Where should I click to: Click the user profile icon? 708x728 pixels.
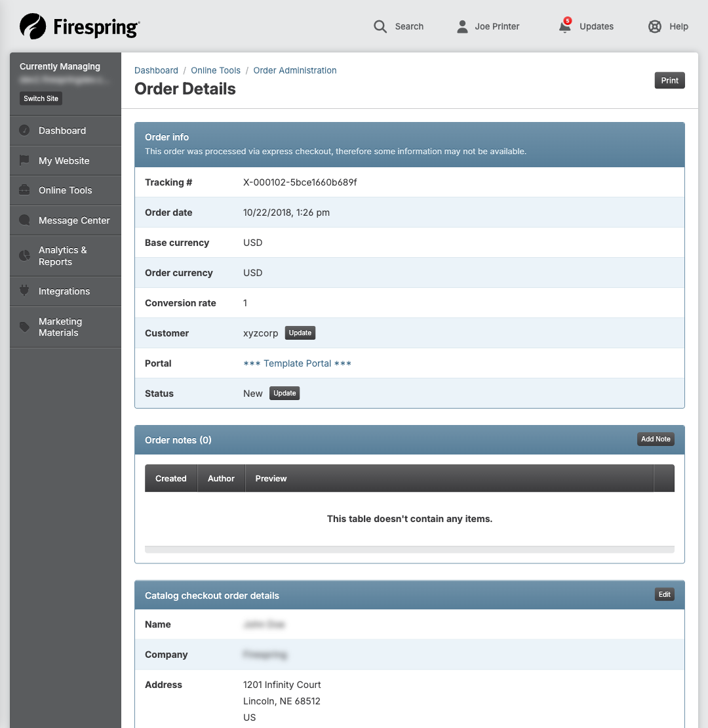[462, 26]
